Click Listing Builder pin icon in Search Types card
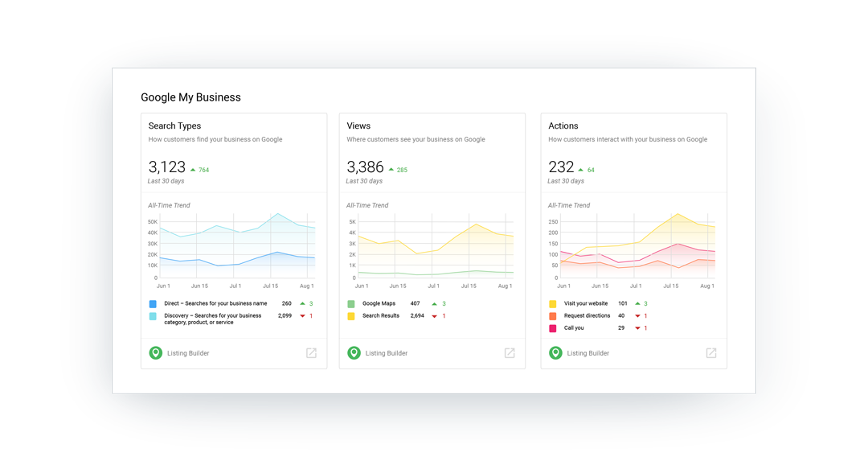This screenshot has width=868, height=461. pyautogui.click(x=156, y=353)
